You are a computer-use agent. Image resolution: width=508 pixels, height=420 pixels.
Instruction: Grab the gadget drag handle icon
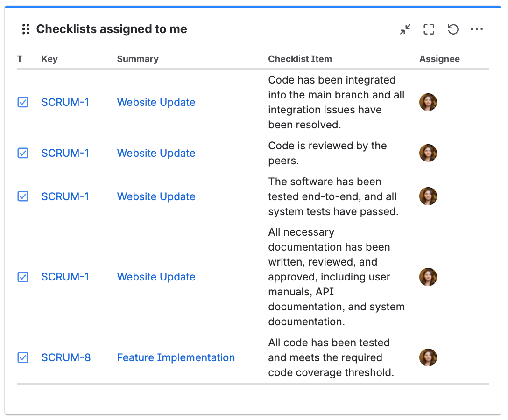(x=26, y=29)
